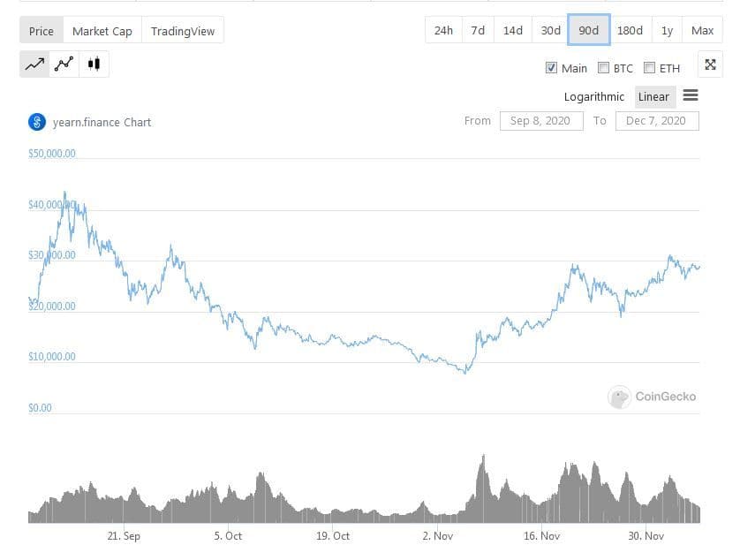Expand chart to fullscreen
Screen dimensions: 740x560
click(711, 64)
